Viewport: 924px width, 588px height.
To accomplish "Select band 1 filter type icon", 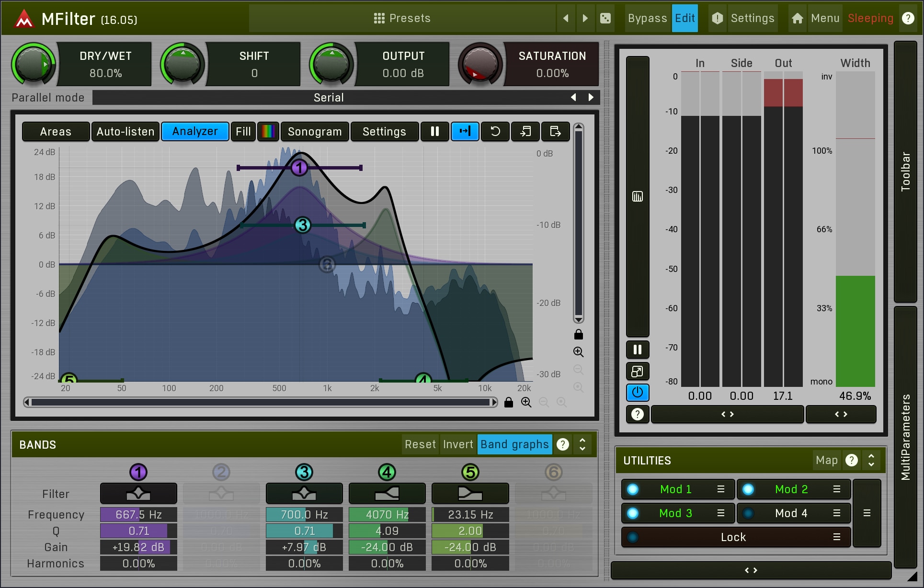I will pyautogui.click(x=138, y=493).
